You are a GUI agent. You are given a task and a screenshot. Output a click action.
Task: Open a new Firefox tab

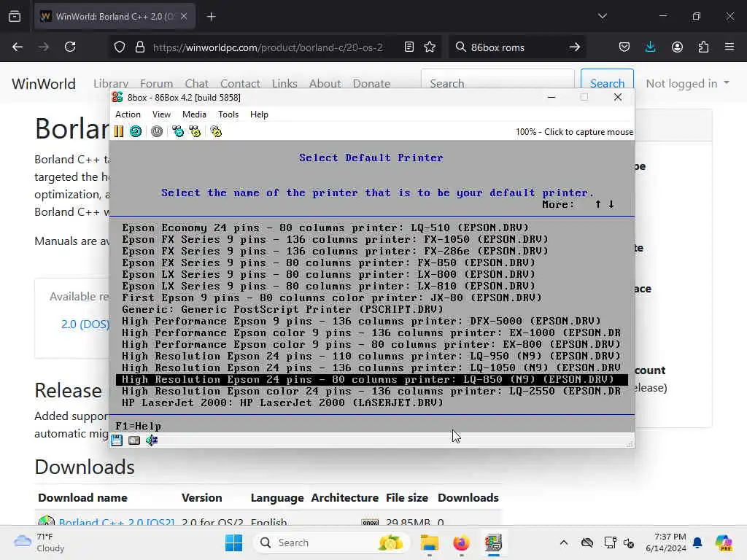pyautogui.click(x=211, y=17)
